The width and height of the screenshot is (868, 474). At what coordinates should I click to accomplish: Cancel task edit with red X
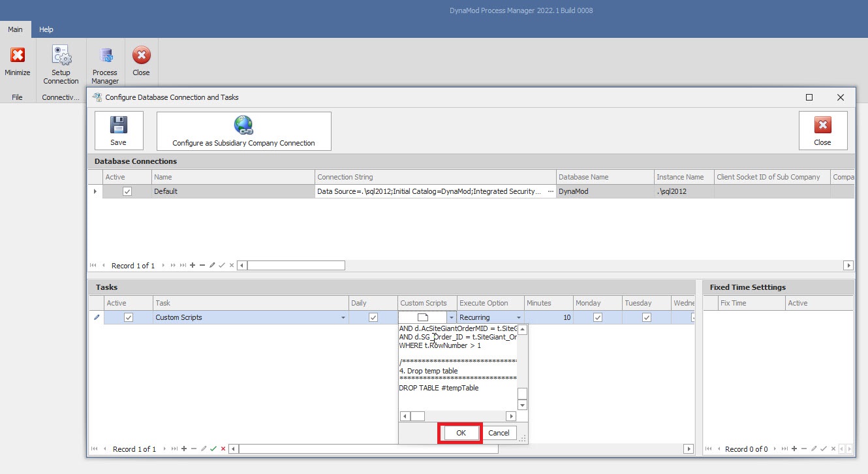[223, 449]
